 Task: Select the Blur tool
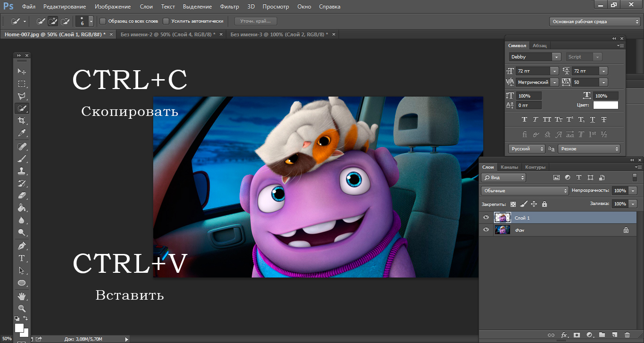pyautogui.click(x=22, y=220)
